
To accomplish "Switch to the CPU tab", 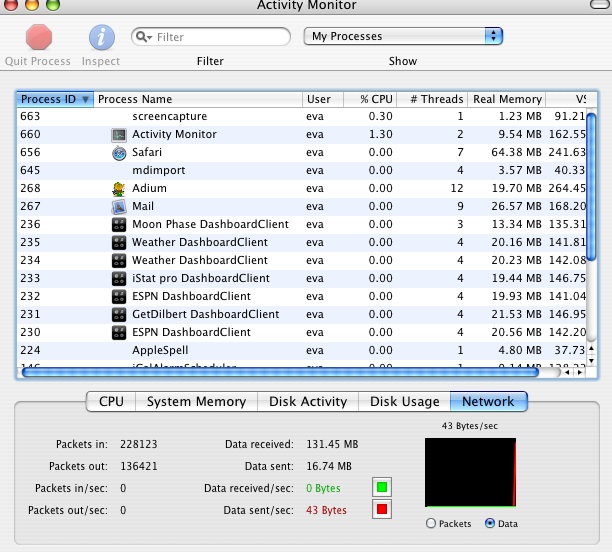I will pos(111,401).
